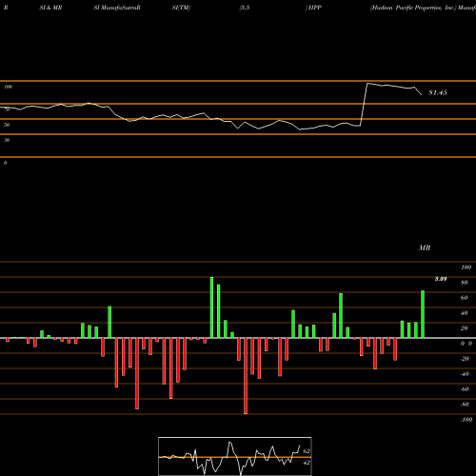
Task: Click the RSI line's sharp vertical jump
Action: pos(364,105)
